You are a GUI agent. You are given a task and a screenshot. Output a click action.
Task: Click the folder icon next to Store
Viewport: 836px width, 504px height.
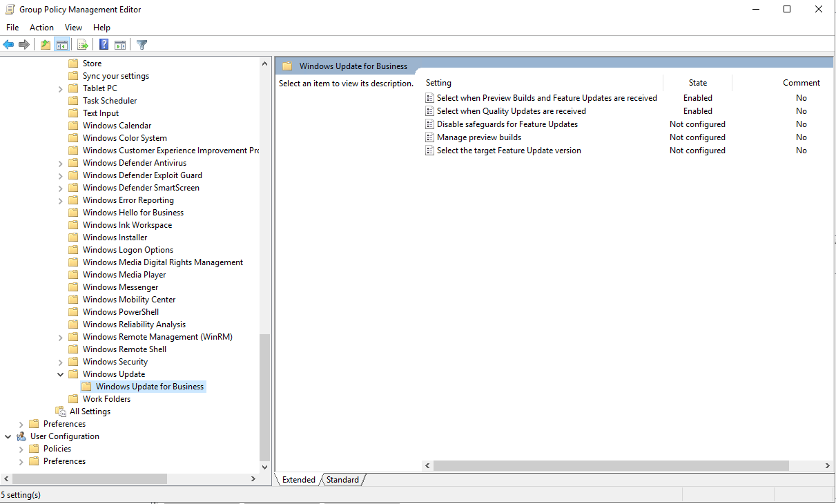point(73,64)
